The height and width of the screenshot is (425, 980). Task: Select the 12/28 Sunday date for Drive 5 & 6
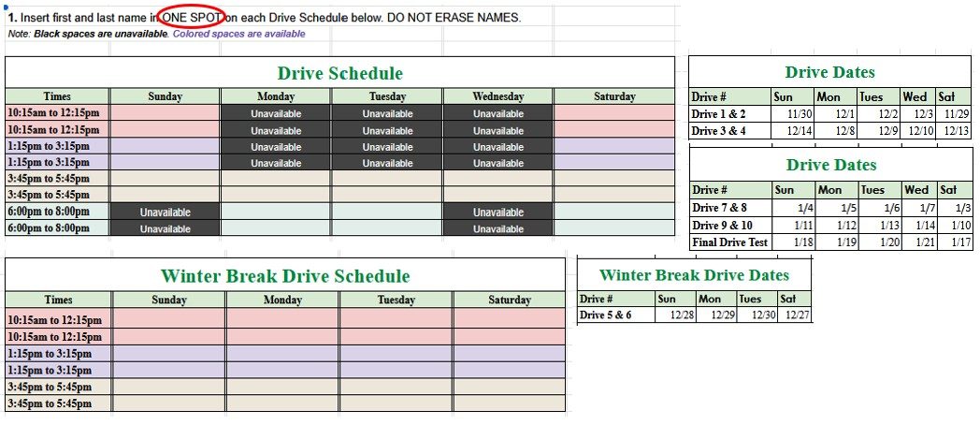click(676, 315)
